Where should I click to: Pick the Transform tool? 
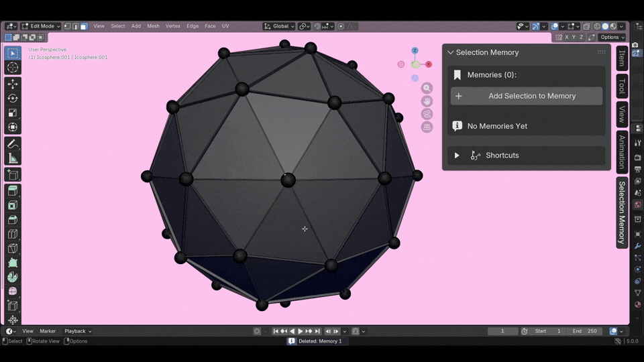13,127
